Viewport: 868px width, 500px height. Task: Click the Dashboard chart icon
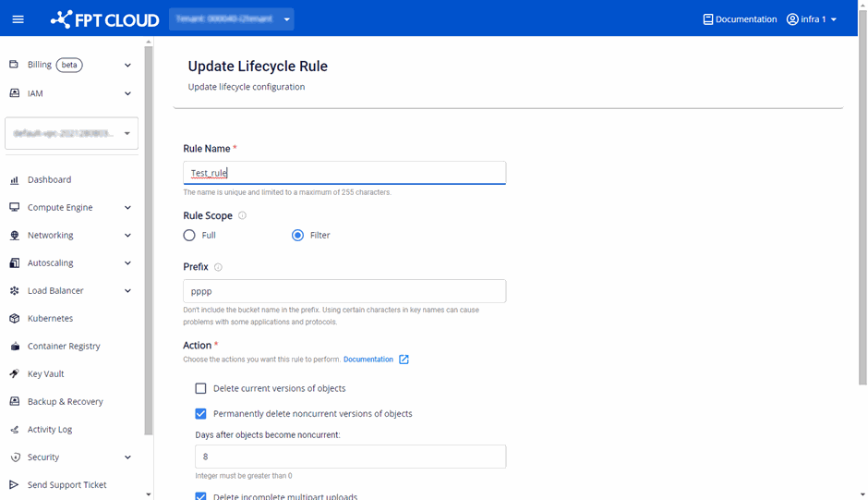click(15, 179)
